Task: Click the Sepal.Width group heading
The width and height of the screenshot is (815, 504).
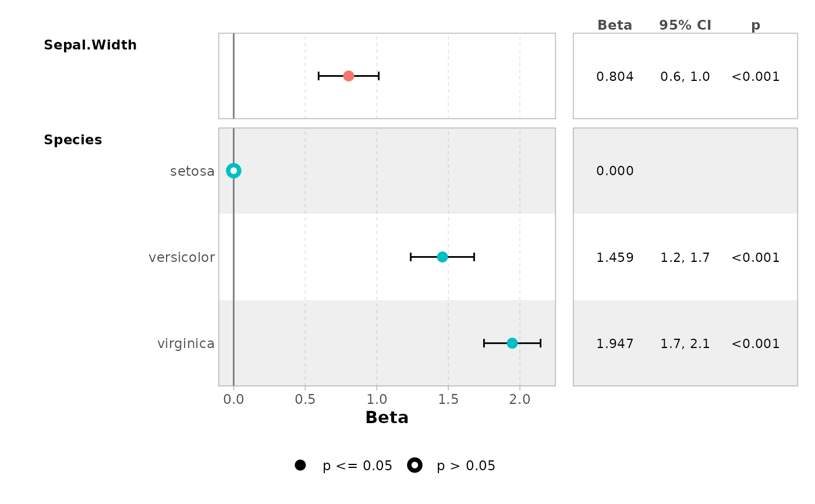Action: pos(90,45)
